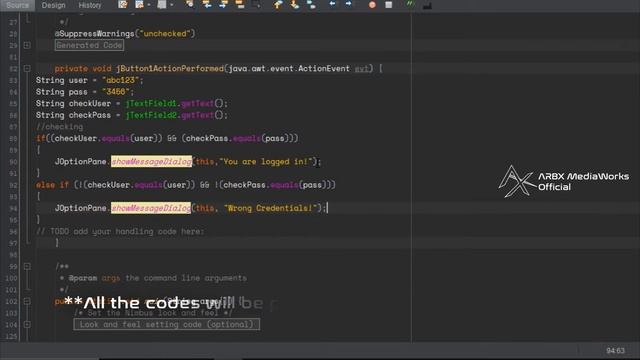
Task: Click Shift Line Right icon
Action: pyautogui.click(x=349, y=5)
